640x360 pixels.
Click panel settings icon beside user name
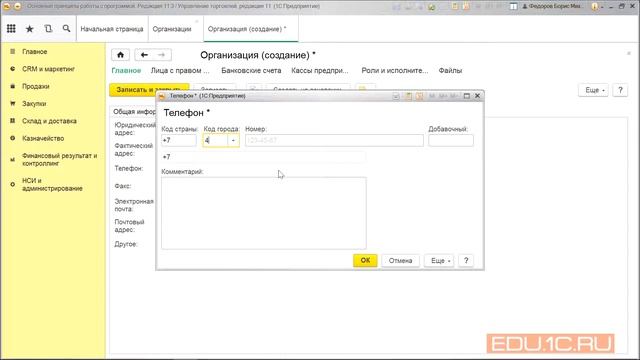click(x=513, y=6)
